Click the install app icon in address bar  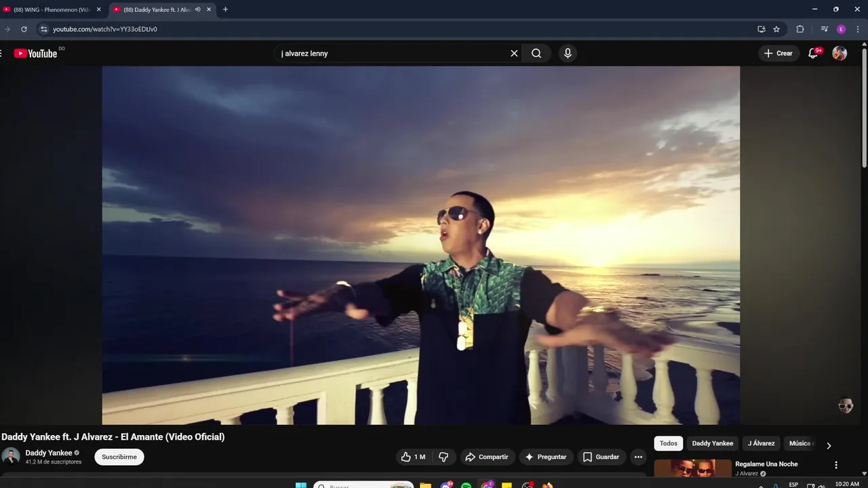coord(761,29)
